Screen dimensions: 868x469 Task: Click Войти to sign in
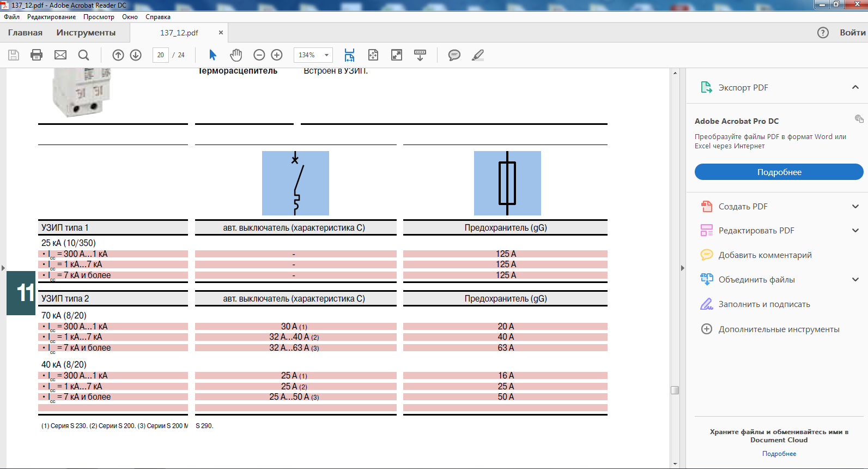click(x=852, y=33)
